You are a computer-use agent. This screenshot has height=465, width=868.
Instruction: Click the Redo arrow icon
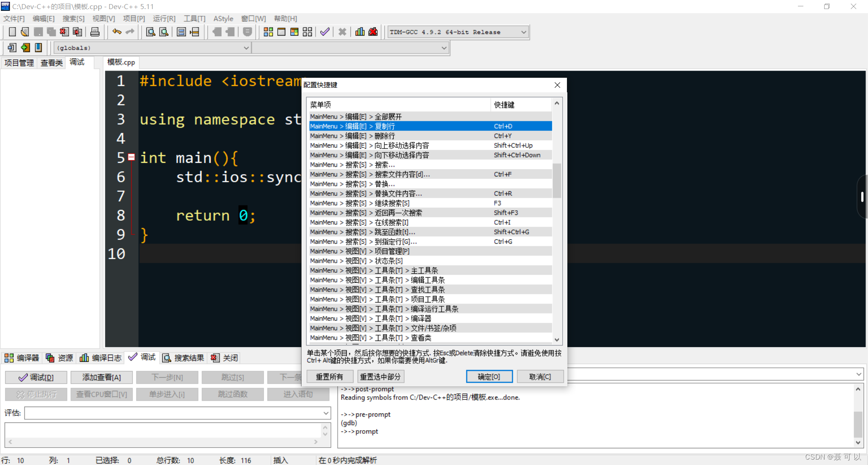130,32
